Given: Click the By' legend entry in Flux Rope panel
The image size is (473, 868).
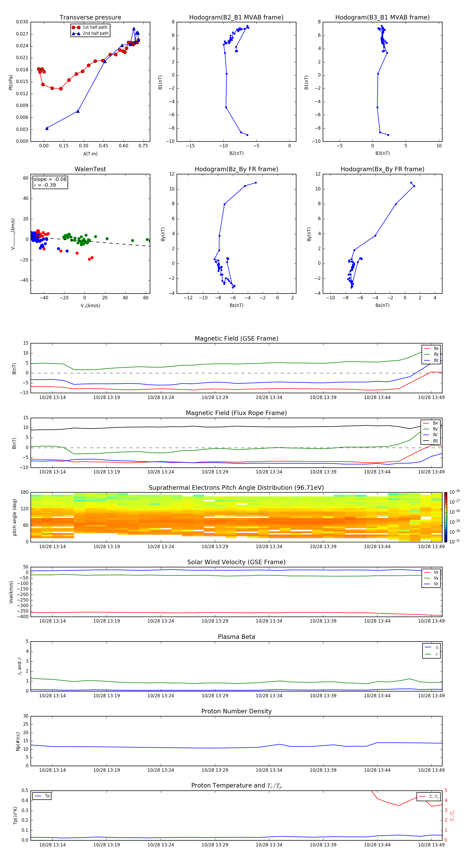Looking at the screenshot, I should click(x=431, y=429).
